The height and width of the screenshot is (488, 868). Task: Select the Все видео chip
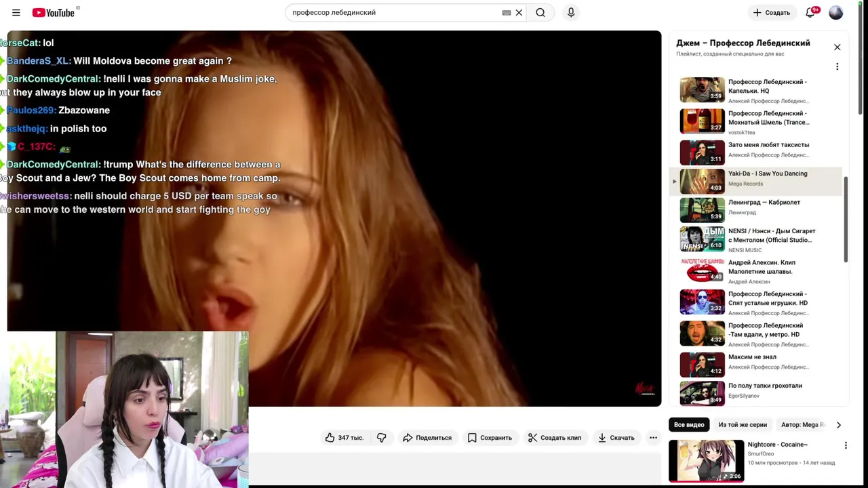click(x=689, y=425)
